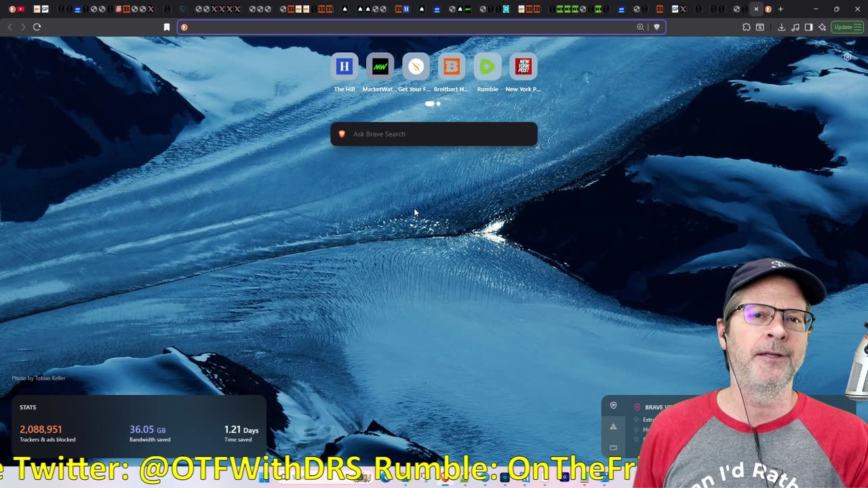Switch to the first tab with the orange round icon
This screenshot has width=868, height=488.
[12, 9]
